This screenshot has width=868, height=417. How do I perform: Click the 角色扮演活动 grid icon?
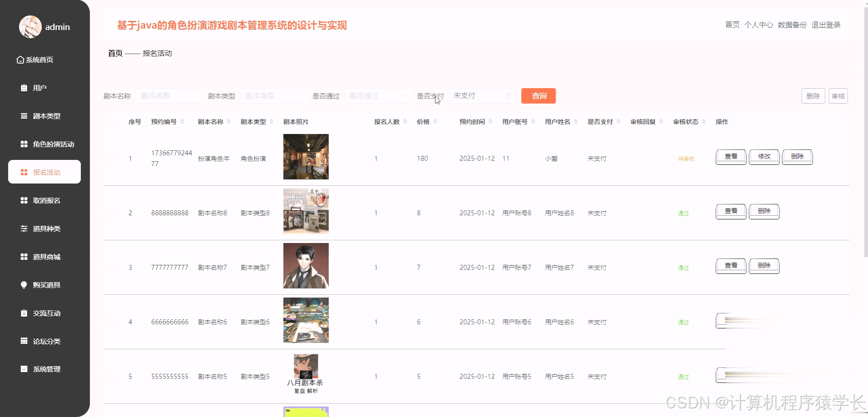(x=24, y=144)
